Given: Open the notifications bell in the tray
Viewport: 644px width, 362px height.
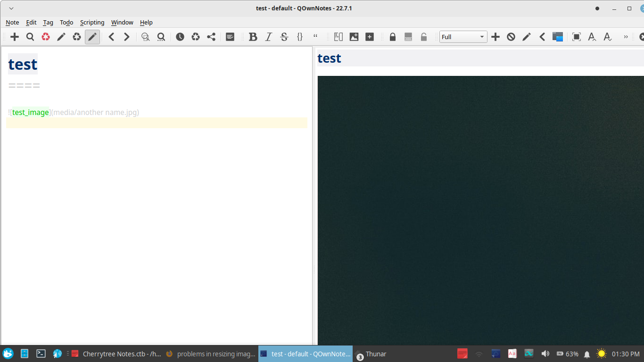Looking at the screenshot, I should pyautogui.click(x=587, y=354).
